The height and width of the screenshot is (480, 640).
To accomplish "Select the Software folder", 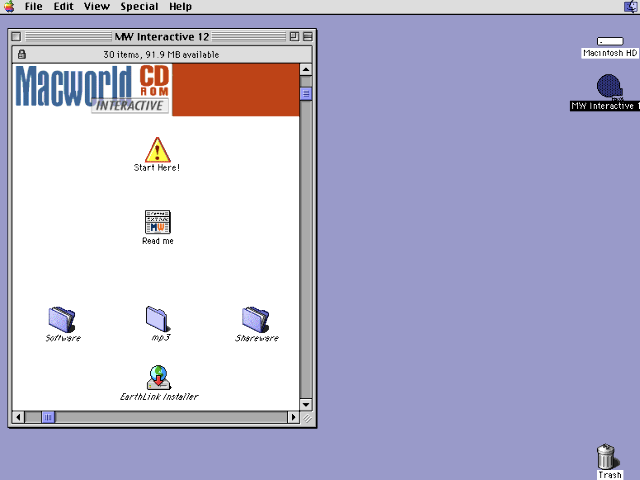I will point(62,319).
